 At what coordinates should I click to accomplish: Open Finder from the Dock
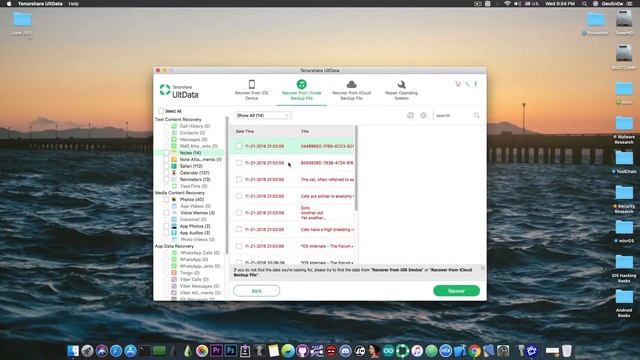73,351
